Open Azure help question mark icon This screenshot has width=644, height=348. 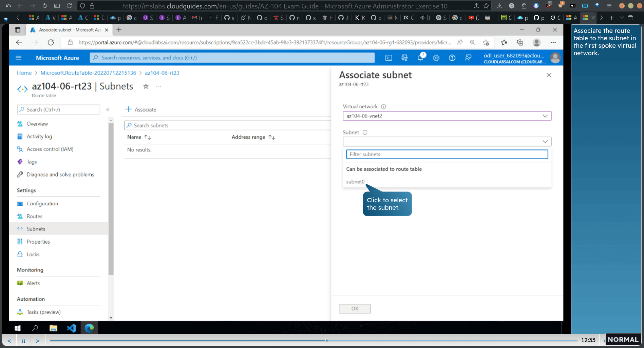(x=452, y=58)
